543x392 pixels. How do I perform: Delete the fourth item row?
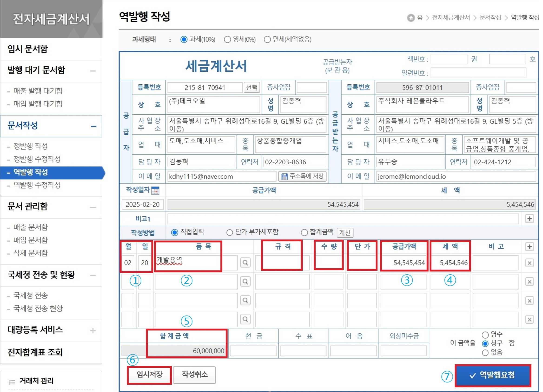tap(530, 319)
